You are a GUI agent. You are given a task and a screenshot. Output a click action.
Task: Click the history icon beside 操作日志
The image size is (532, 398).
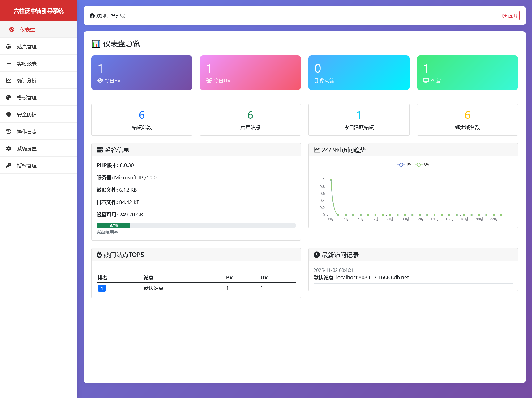coord(9,131)
